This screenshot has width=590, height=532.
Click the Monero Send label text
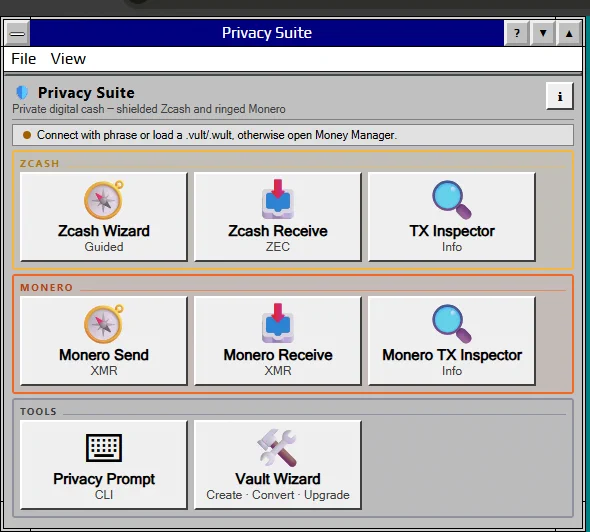click(104, 355)
